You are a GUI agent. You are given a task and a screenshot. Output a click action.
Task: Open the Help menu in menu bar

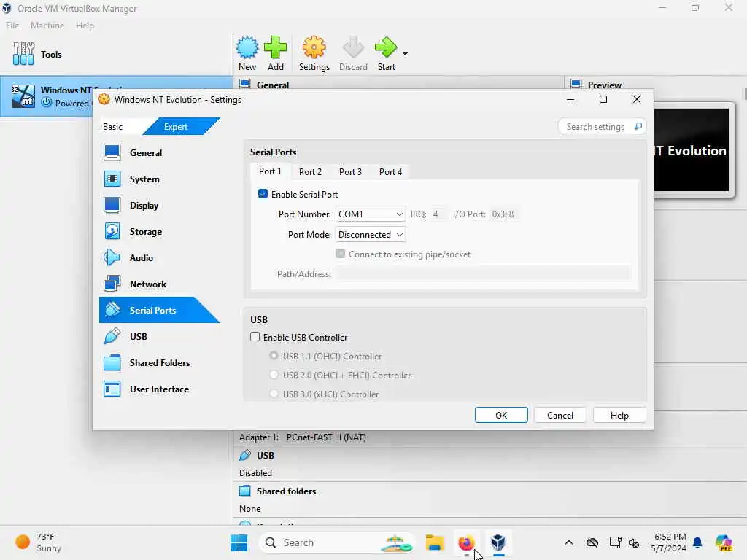tap(85, 26)
